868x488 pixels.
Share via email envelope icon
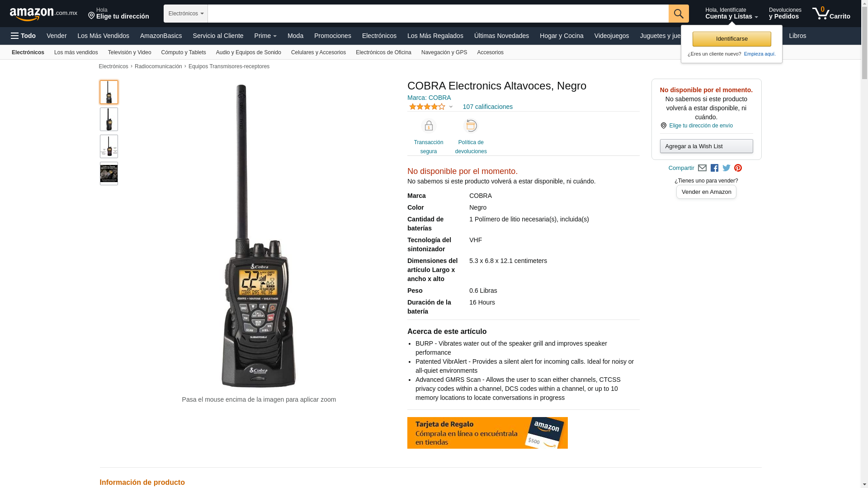(x=702, y=168)
